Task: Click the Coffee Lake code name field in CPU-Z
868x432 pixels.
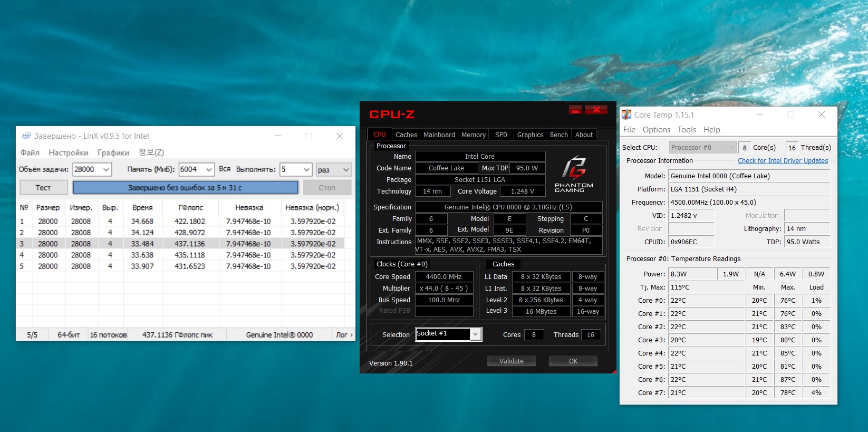Action: tap(446, 168)
